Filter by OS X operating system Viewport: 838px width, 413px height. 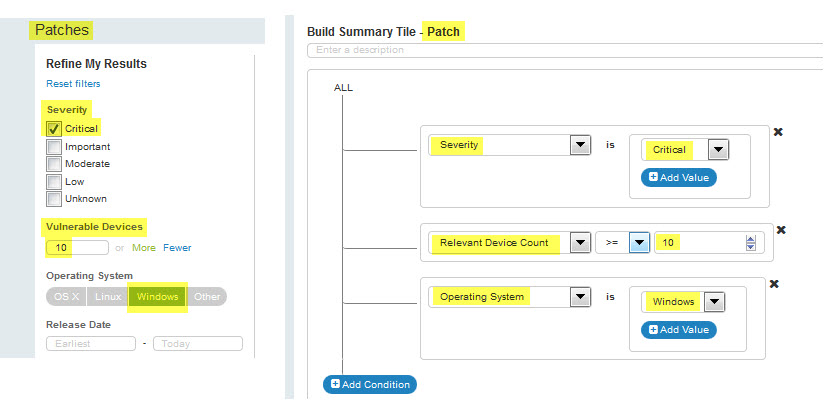[66, 296]
